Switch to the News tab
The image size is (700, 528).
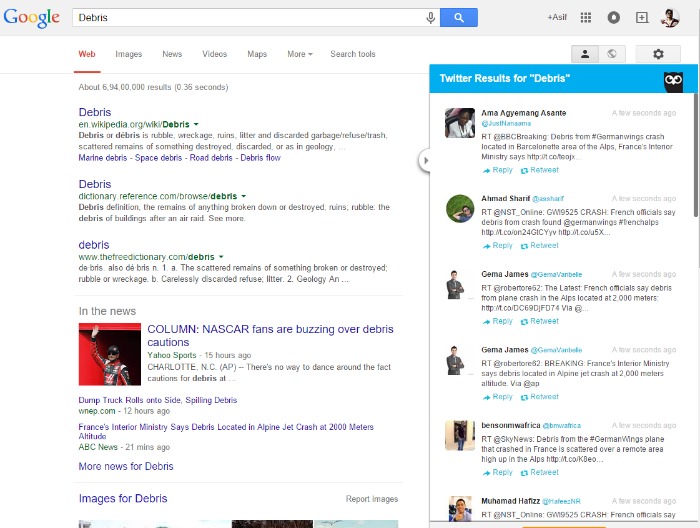[172, 54]
